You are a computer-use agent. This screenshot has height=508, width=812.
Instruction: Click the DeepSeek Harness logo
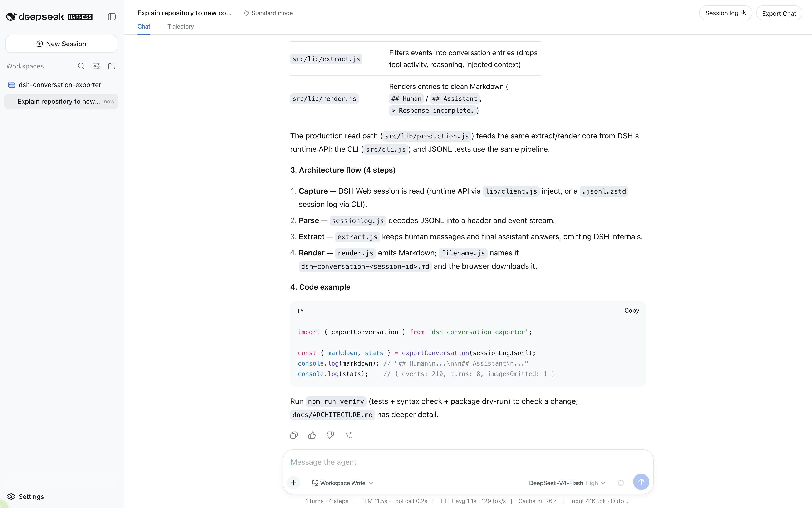click(49, 16)
